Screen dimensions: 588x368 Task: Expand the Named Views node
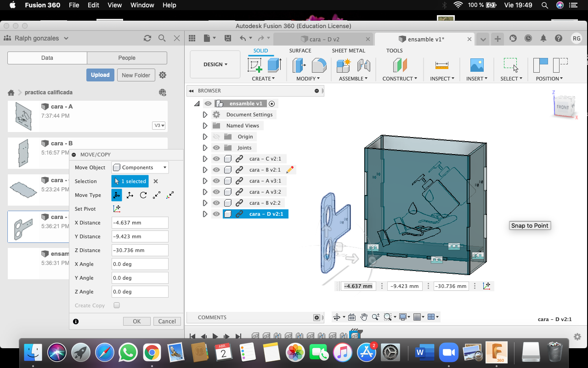[205, 126]
